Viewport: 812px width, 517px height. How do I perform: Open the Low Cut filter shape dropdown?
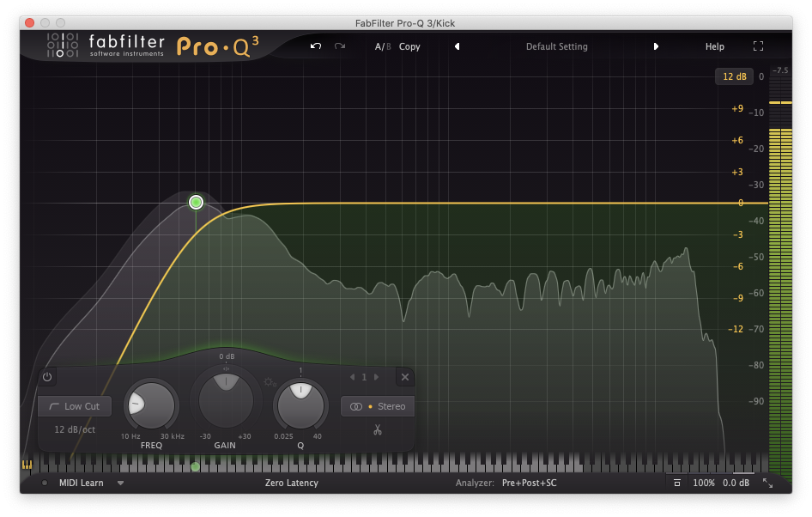pyautogui.click(x=75, y=407)
